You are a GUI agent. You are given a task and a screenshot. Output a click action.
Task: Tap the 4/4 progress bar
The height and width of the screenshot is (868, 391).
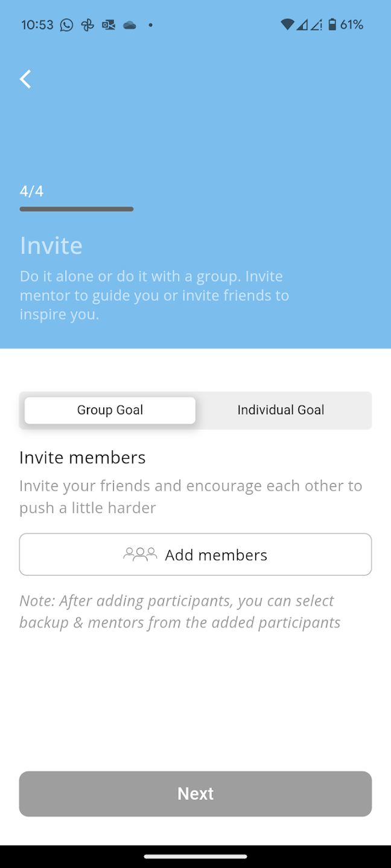pyautogui.click(x=76, y=209)
